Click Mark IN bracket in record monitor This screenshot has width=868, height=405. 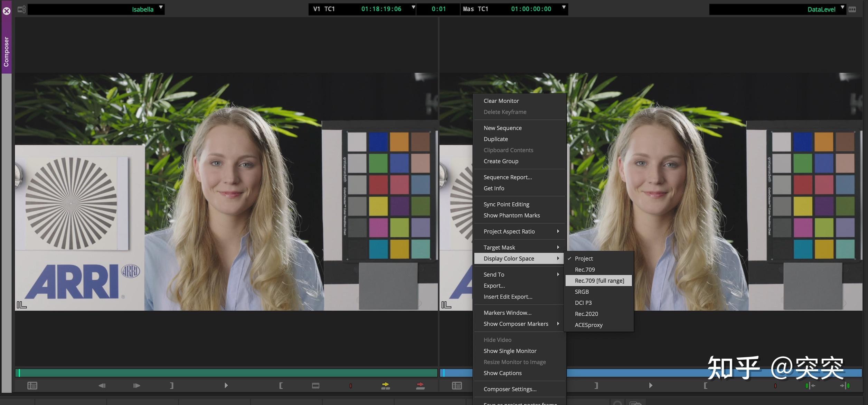point(705,386)
